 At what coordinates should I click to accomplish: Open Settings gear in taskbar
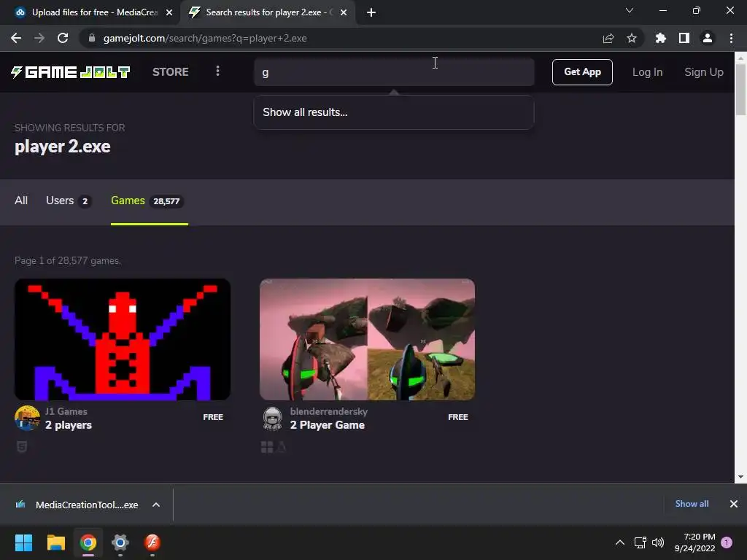120,542
